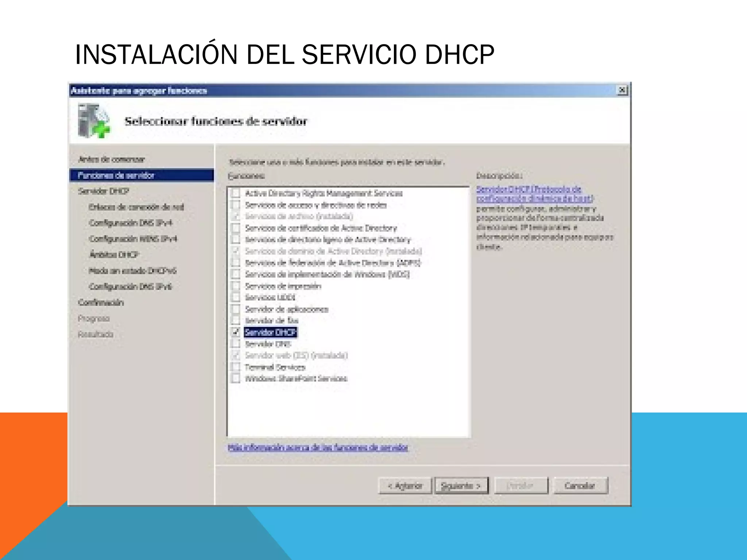Open Servidor DHCP description link
This screenshot has width=747, height=560.
click(x=535, y=194)
